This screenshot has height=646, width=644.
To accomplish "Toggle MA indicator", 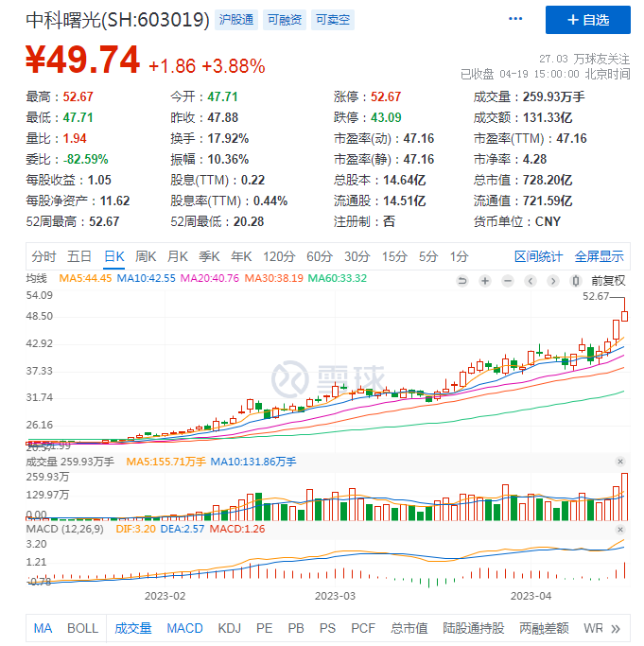I will click(x=43, y=628).
